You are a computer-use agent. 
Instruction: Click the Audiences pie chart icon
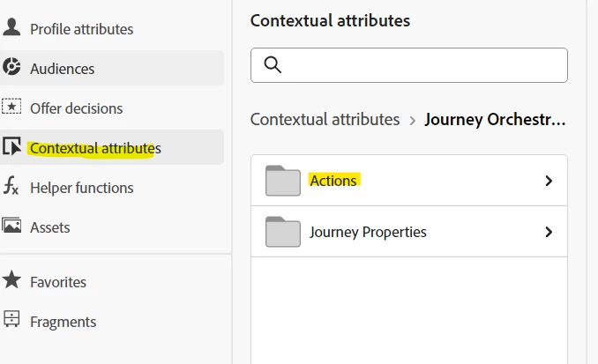point(11,68)
